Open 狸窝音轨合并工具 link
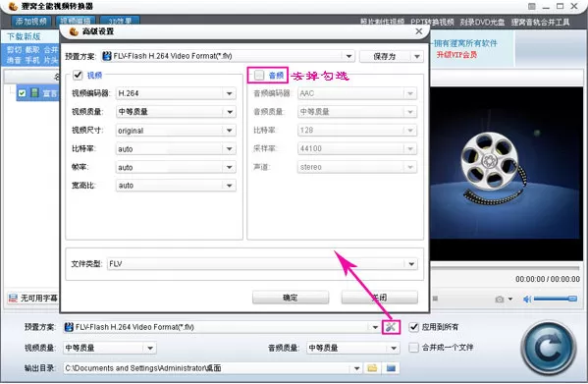This screenshot has width=588, height=384. pyautogui.click(x=540, y=22)
